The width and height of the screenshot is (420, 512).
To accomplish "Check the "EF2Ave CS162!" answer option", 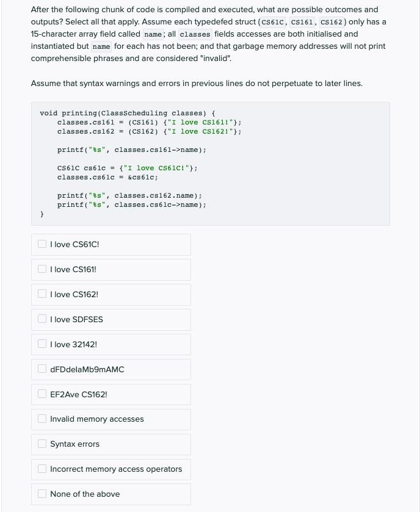I will tap(42, 394).
